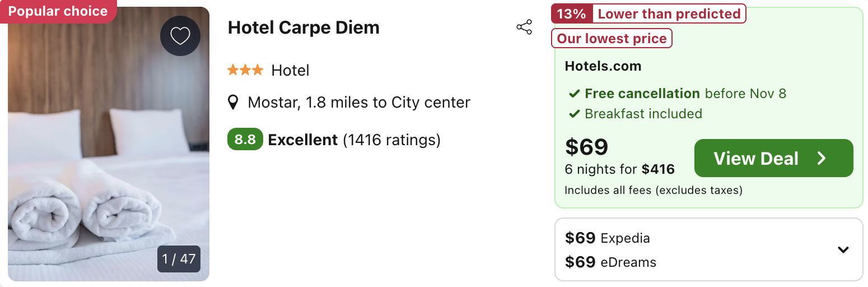Click the 8.8 rating score badge
This screenshot has height=287, width=868.
245,140
